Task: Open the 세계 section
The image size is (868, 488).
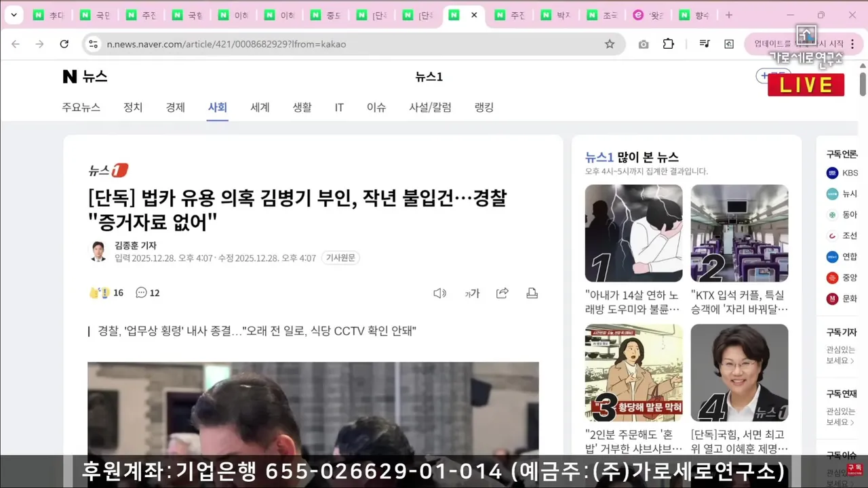Action: (x=260, y=107)
